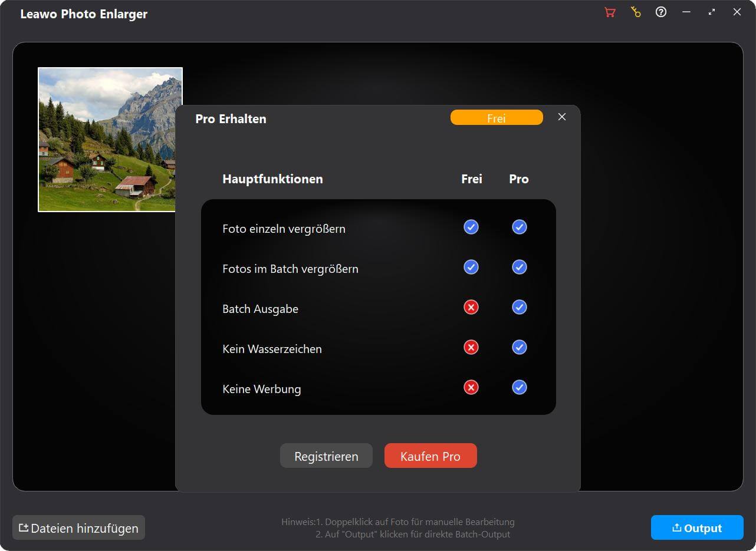This screenshot has height=551, width=756.
Task: Click the Frei checkmark for Fotos im Batch vergrößern
Action: coord(471,267)
